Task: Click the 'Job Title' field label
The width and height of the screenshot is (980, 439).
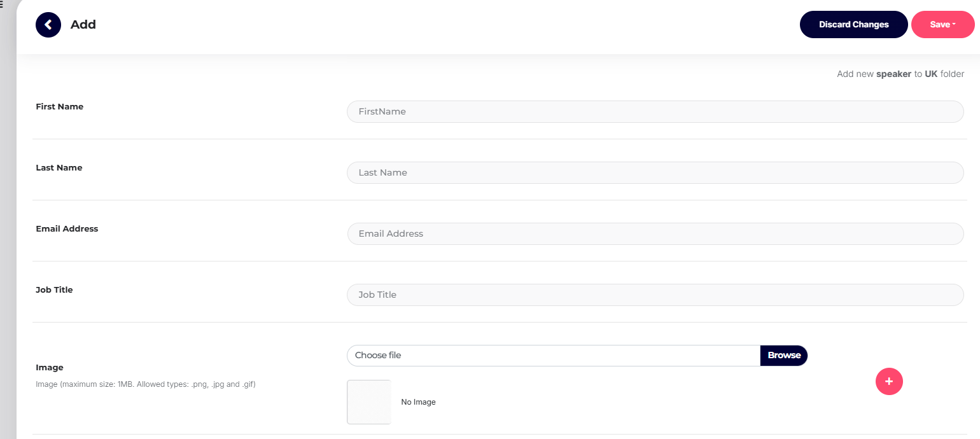Action: tap(54, 290)
